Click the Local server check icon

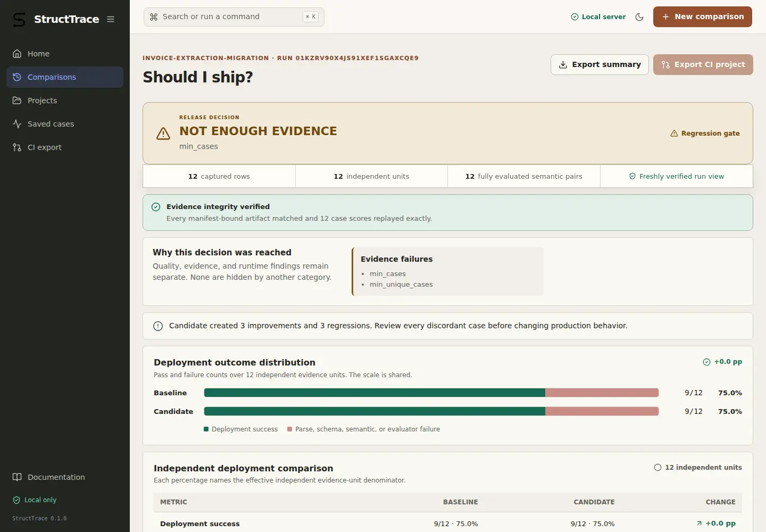click(x=574, y=17)
